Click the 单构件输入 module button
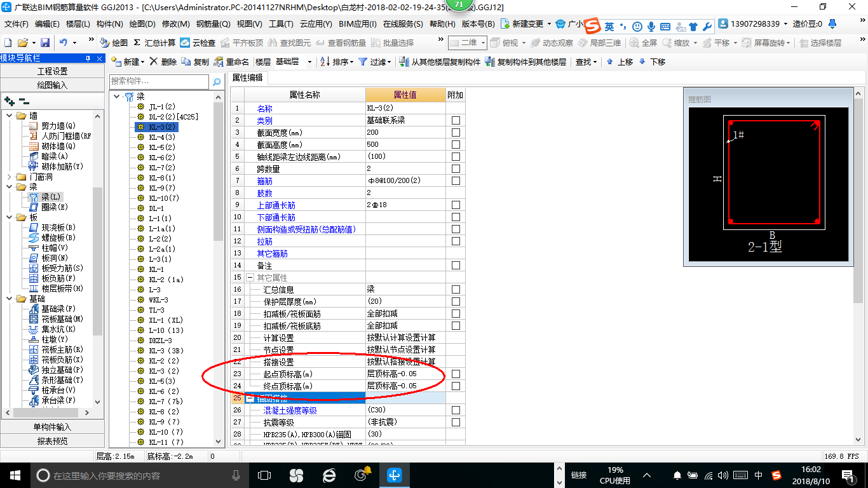 click(52, 427)
